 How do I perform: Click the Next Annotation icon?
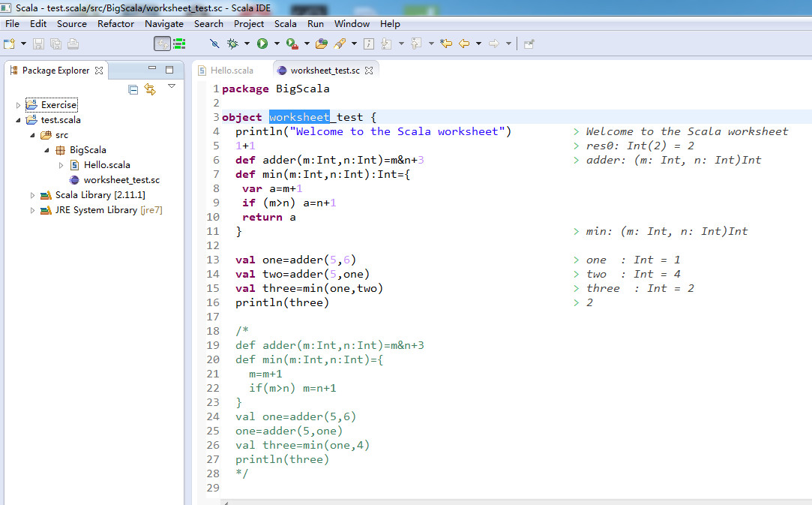click(x=386, y=44)
